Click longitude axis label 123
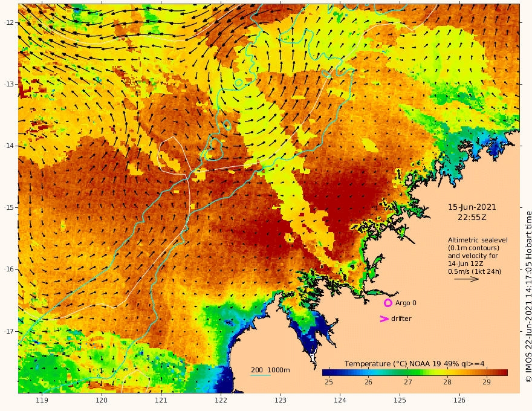The height and width of the screenshot is (411, 532). pyautogui.click(x=281, y=400)
